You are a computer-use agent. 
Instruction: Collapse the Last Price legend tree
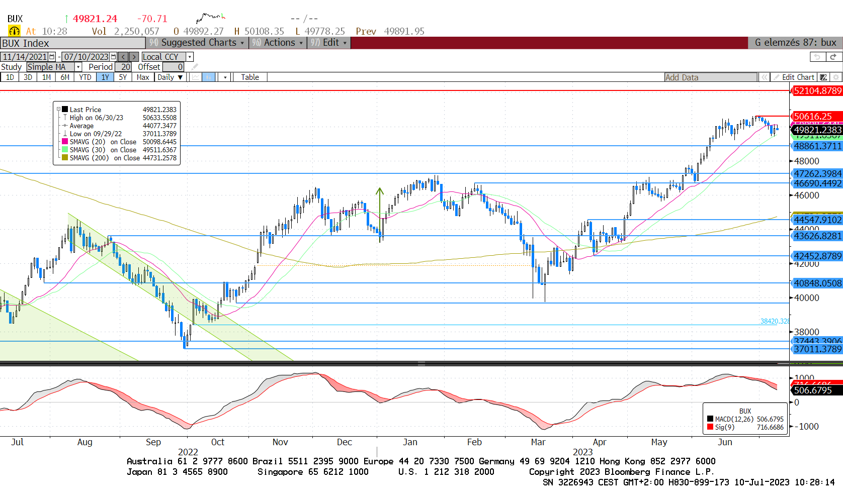pyautogui.click(x=58, y=110)
